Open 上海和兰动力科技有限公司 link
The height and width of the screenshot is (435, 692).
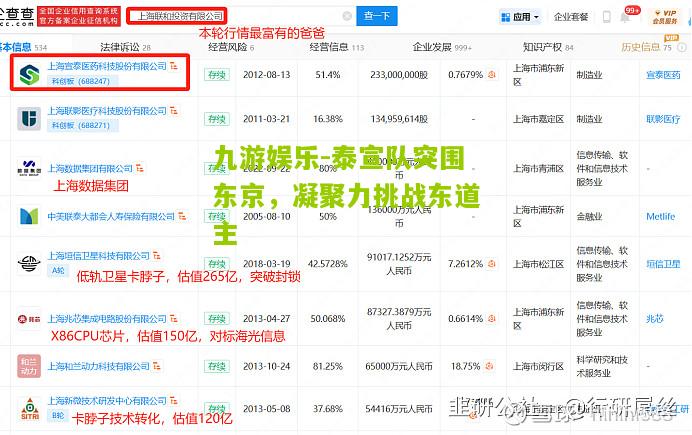(x=98, y=366)
